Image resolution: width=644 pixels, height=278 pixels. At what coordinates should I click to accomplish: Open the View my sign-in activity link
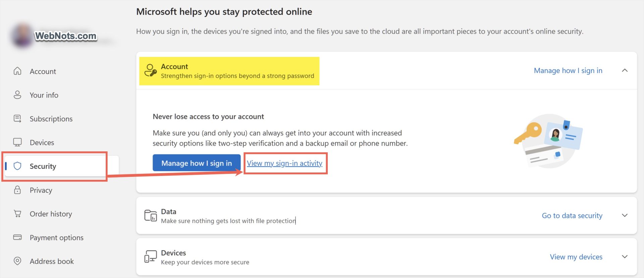click(284, 163)
